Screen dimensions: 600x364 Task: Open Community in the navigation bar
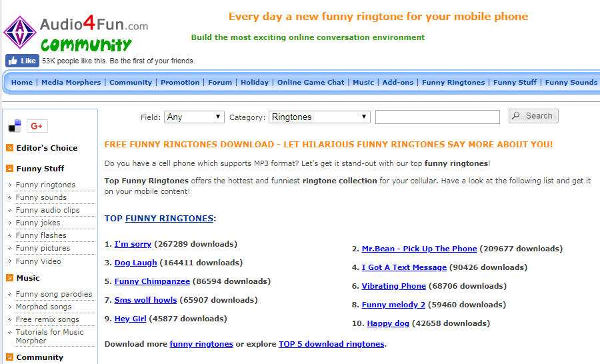click(x=131, y=82)
